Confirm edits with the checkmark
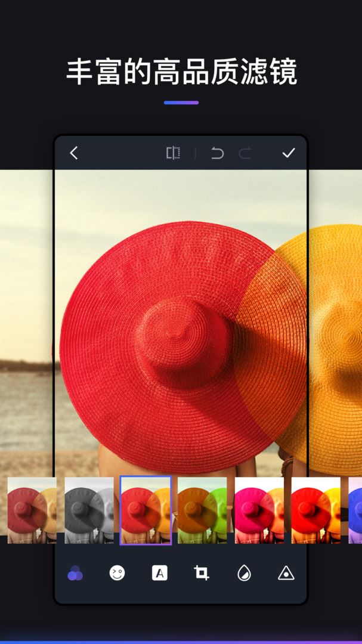 click(289, 153)
